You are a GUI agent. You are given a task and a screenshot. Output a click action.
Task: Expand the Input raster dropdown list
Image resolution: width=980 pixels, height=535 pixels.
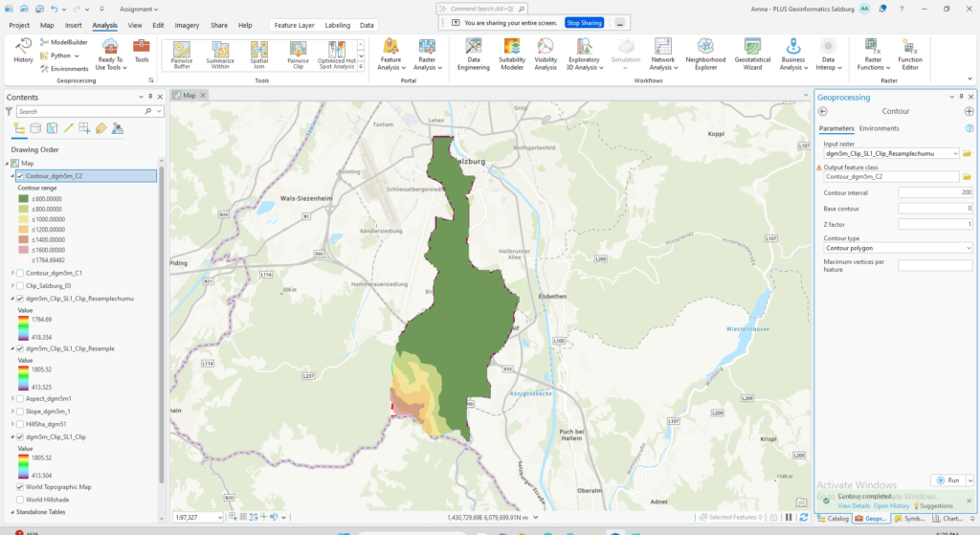pyautogui.click(x=954, y=153)
